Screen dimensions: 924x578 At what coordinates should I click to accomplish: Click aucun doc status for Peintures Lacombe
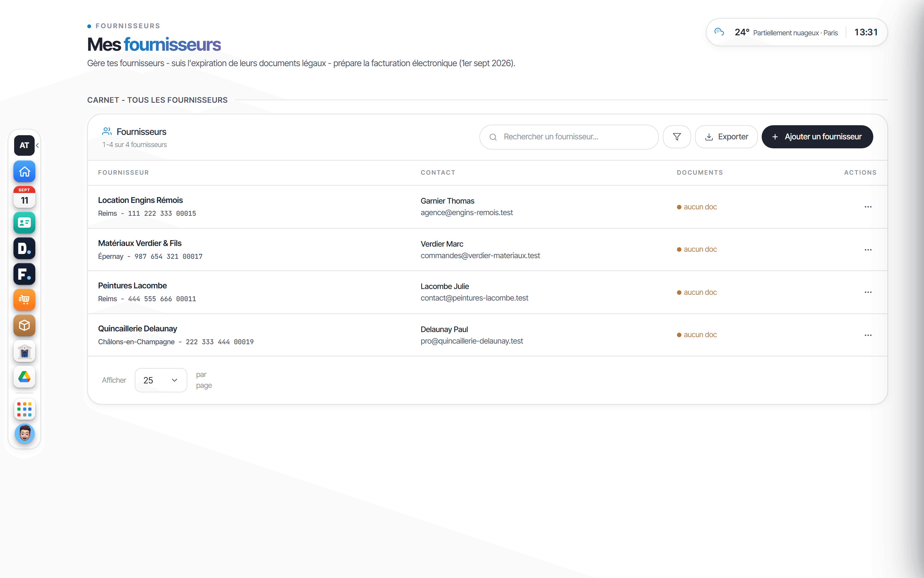click(697, 292)
